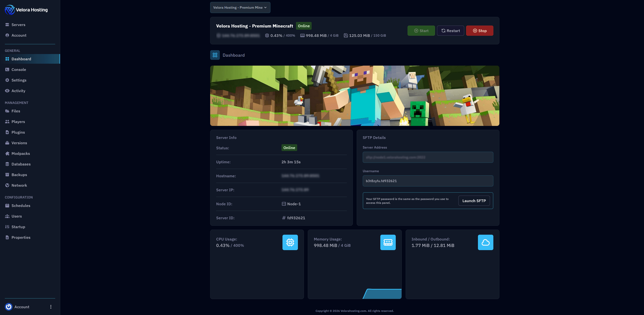Click Launch SFTP button

tap(474, 201)
